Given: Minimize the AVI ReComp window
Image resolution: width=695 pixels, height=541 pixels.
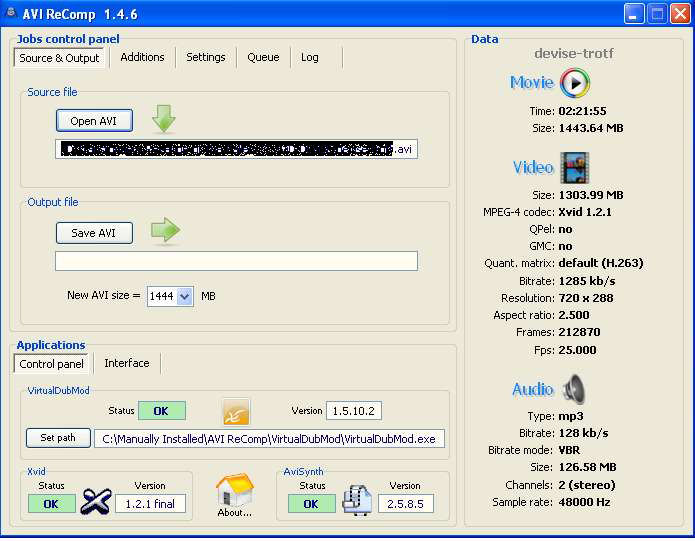Looking at the screenshot, I should [634, 14].
